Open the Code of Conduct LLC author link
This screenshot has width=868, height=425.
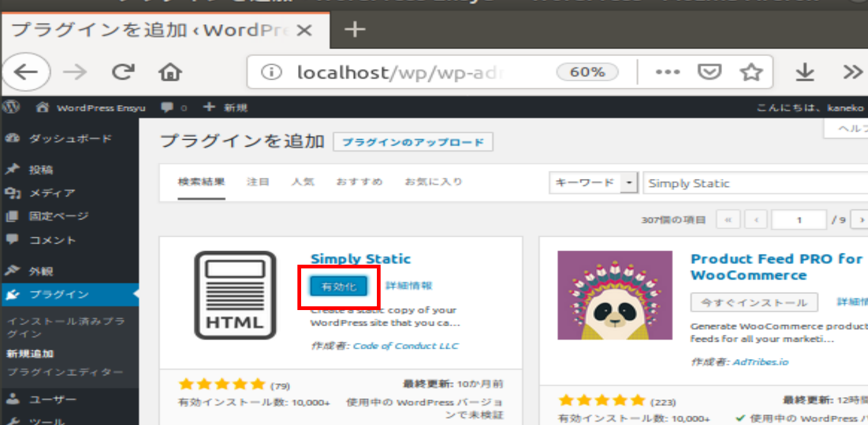coord(405,345)
